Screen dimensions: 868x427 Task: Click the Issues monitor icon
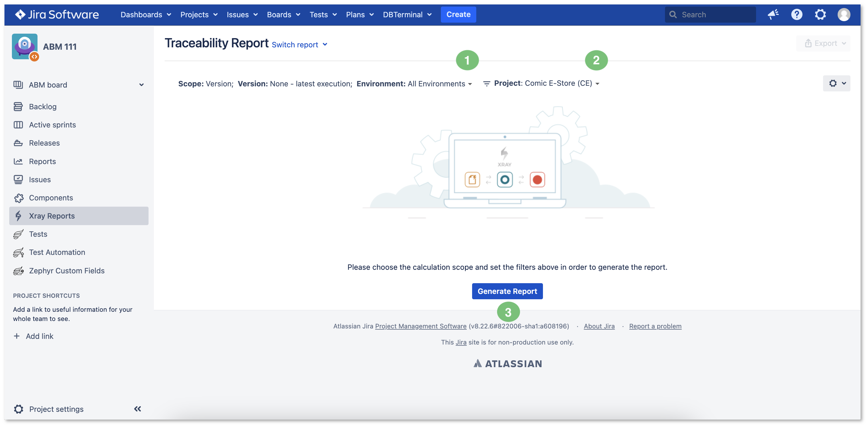[18, 180]
